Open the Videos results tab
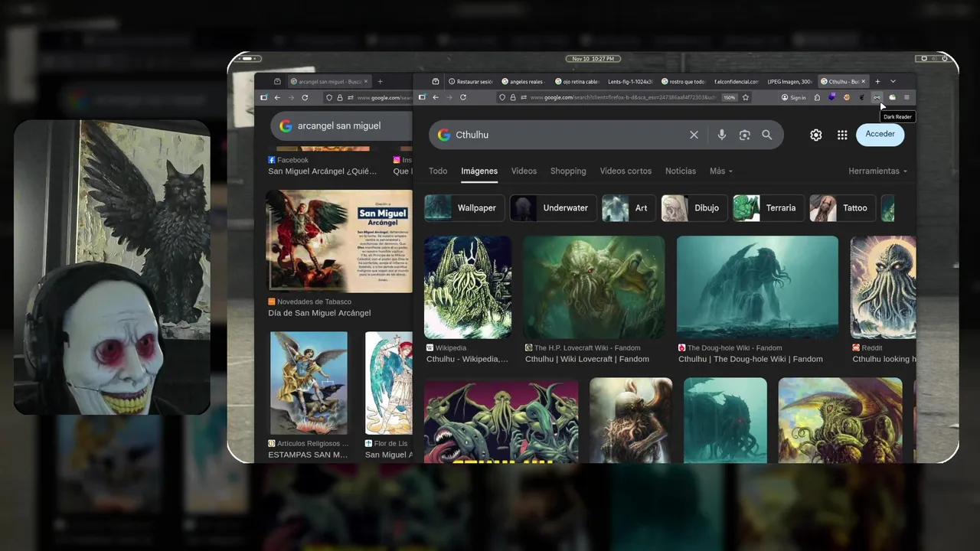The width and height of the screenshot is (980, 551). click(524, 171)
